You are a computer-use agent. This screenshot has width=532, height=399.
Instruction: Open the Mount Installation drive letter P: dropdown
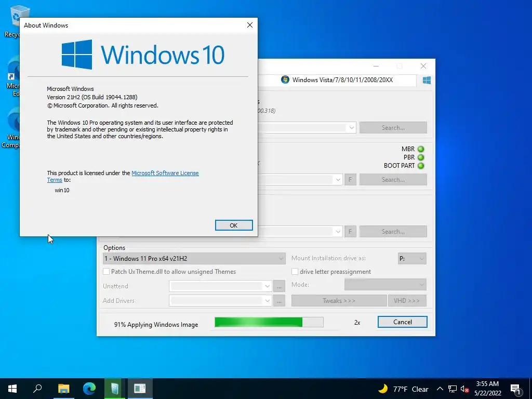(412, 259)
